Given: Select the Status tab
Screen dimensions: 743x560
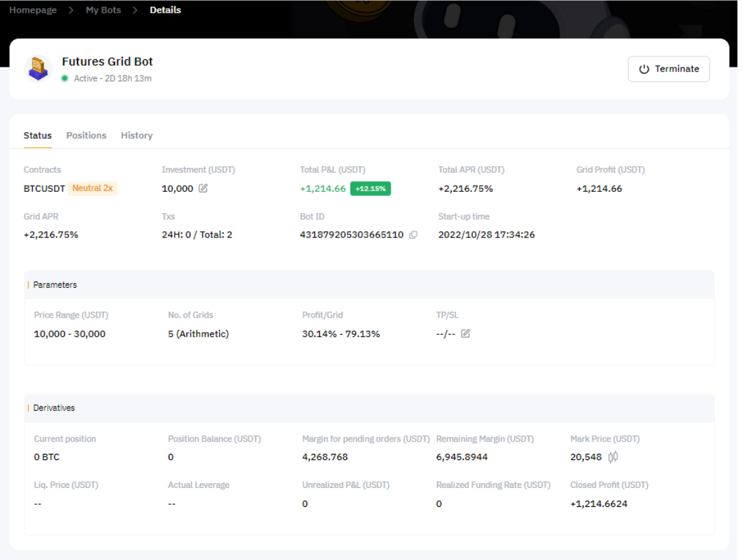Looking at the screenshot, I should click(37, 135).
